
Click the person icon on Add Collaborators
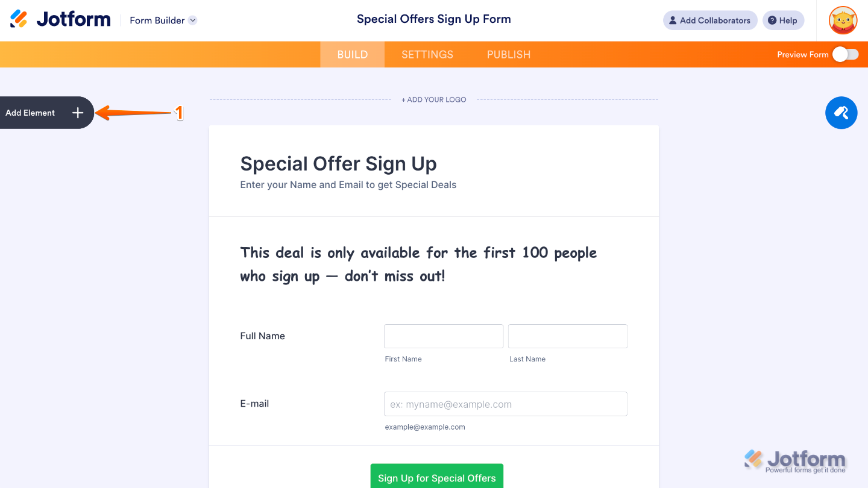(672, 20)
